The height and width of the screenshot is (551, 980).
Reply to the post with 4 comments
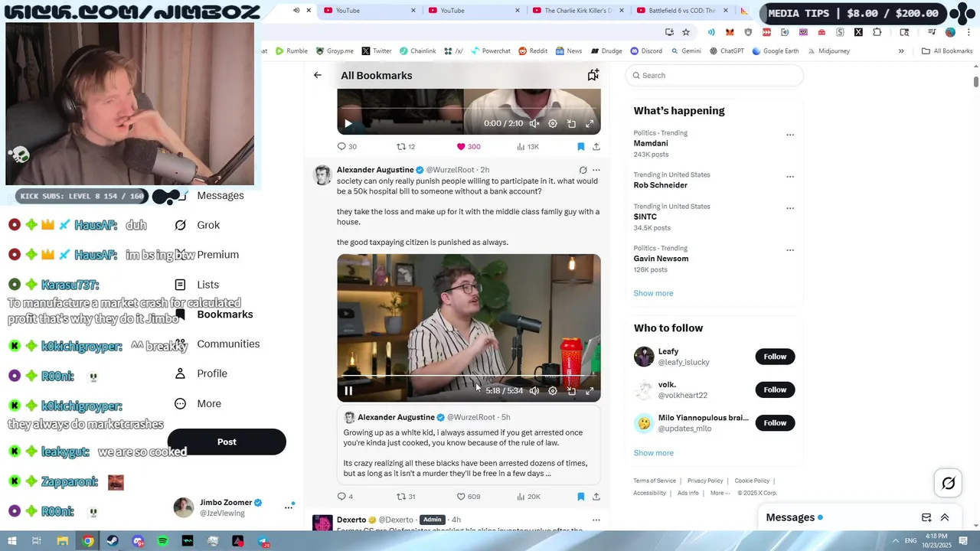[345, 497]
